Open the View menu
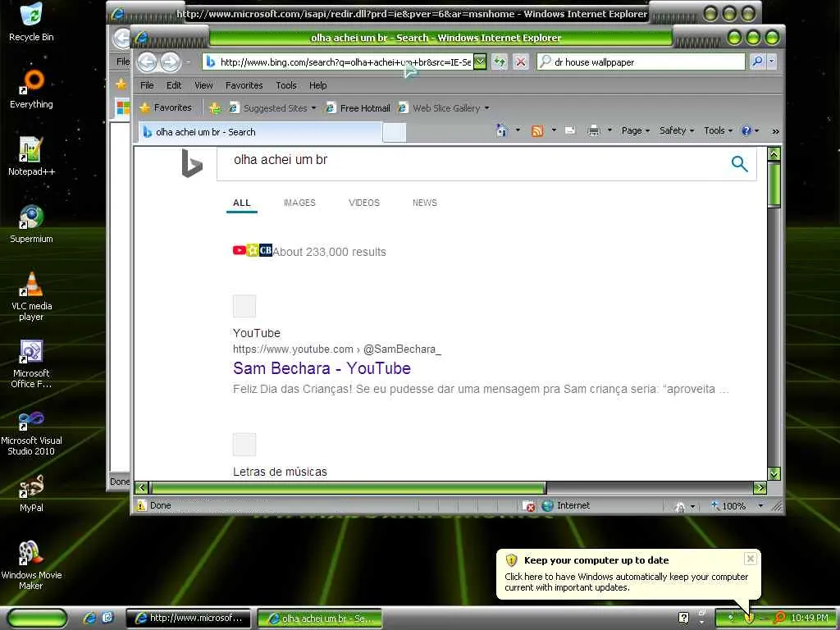840x630 pixels. [203, 85]
